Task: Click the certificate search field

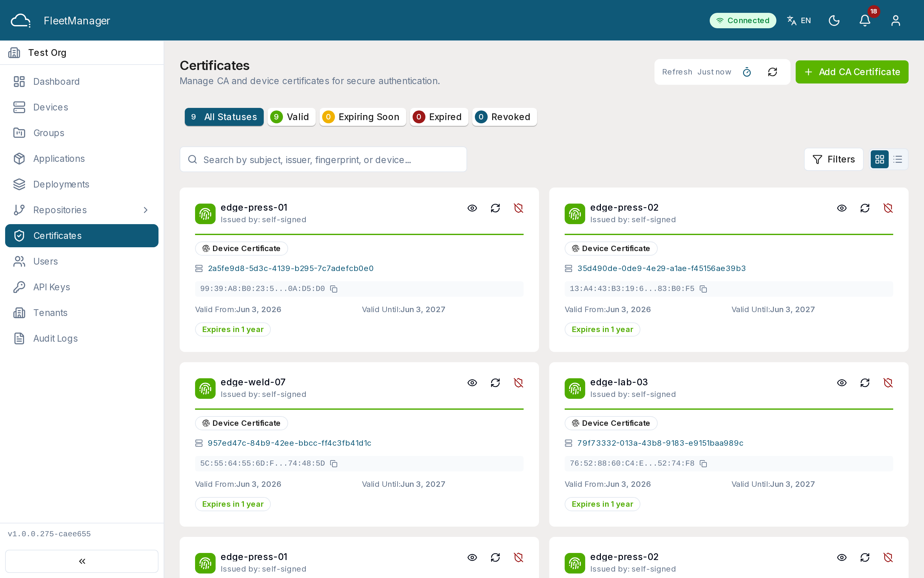Action: 323,159
